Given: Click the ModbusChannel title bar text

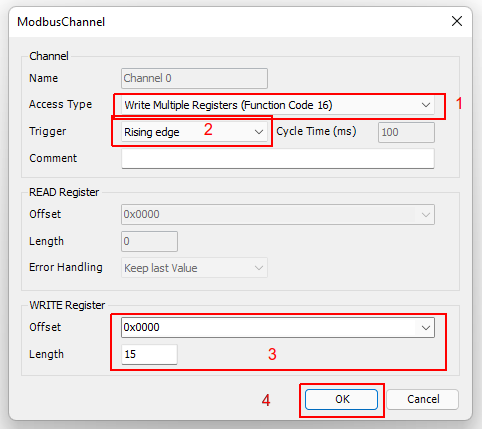Looking at the screenshot, I should [61, 22].
